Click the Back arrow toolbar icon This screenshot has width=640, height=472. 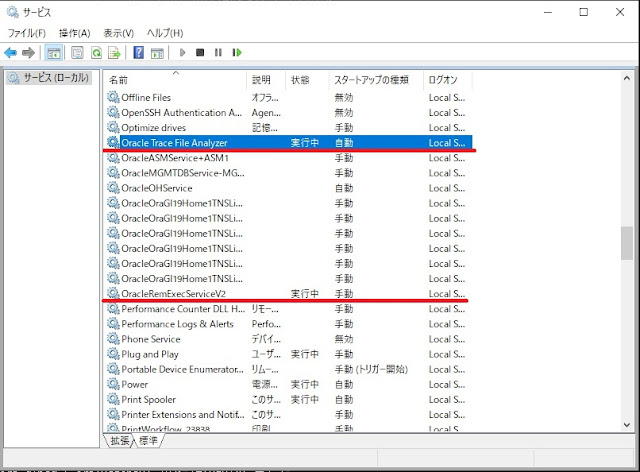point(10,53)
